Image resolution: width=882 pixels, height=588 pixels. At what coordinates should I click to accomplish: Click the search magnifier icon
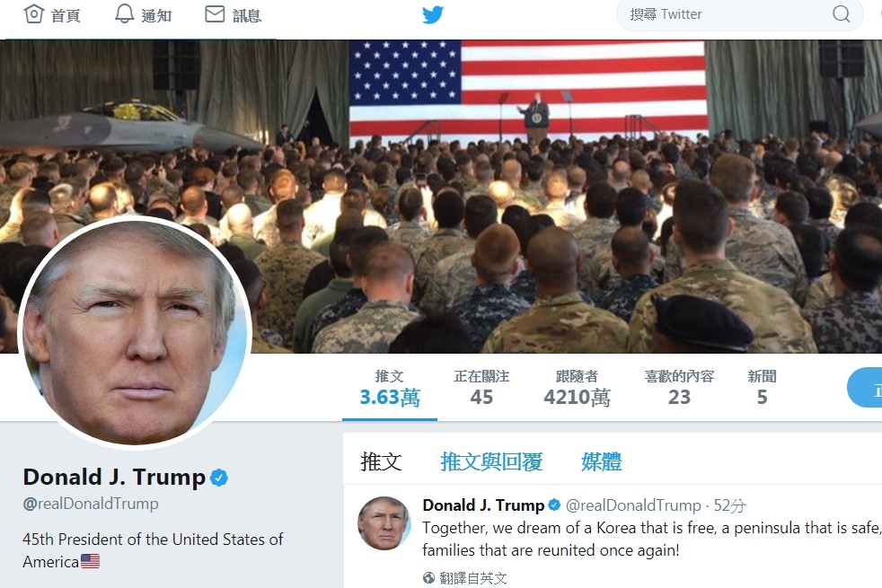pos(841,14)
